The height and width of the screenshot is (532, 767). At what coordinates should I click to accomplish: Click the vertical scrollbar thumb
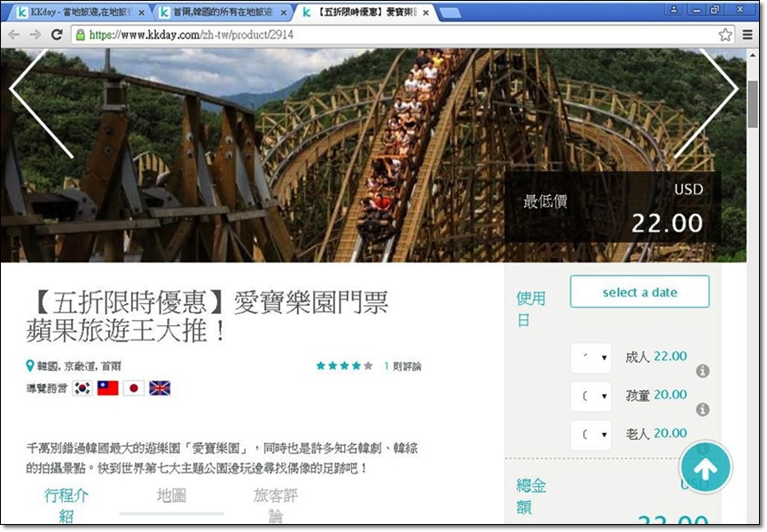(x=752, y=104)
